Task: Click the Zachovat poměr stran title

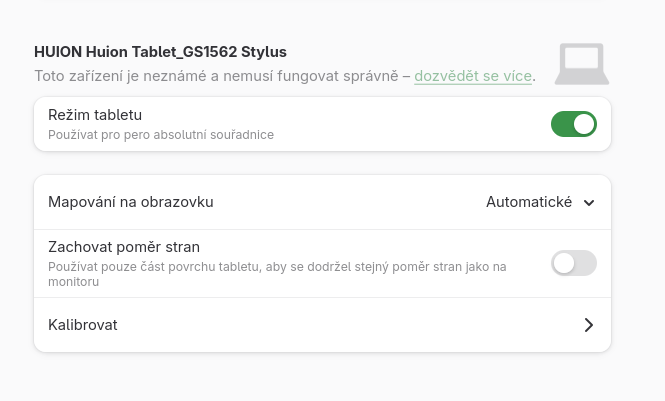Action: pos(124,246)
